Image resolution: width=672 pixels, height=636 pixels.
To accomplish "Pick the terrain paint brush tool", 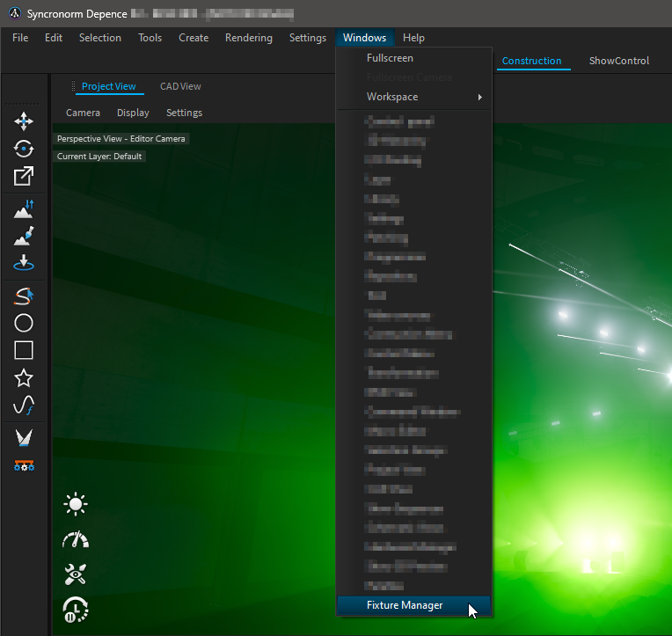I will (x=24, y=236).
